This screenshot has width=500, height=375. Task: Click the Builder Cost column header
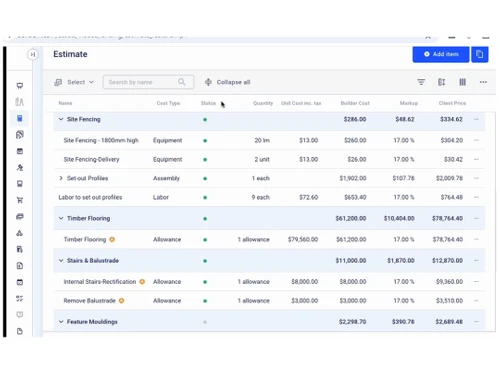click(355, 103)
